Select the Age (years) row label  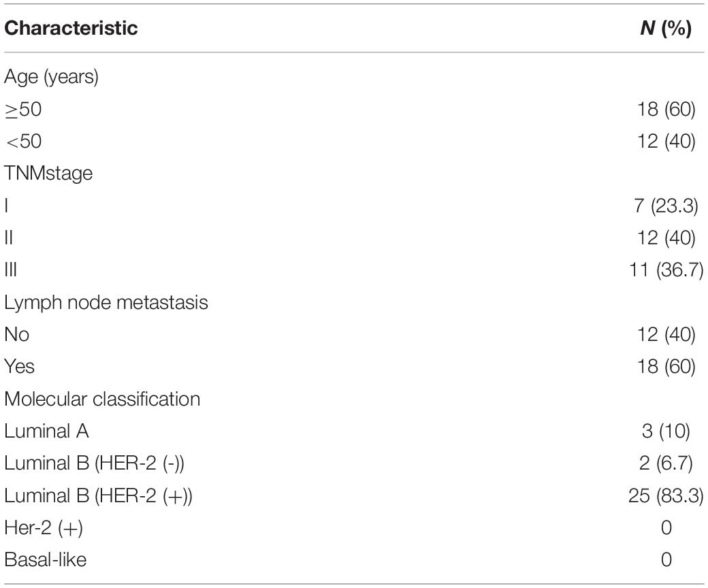[52, 77]
